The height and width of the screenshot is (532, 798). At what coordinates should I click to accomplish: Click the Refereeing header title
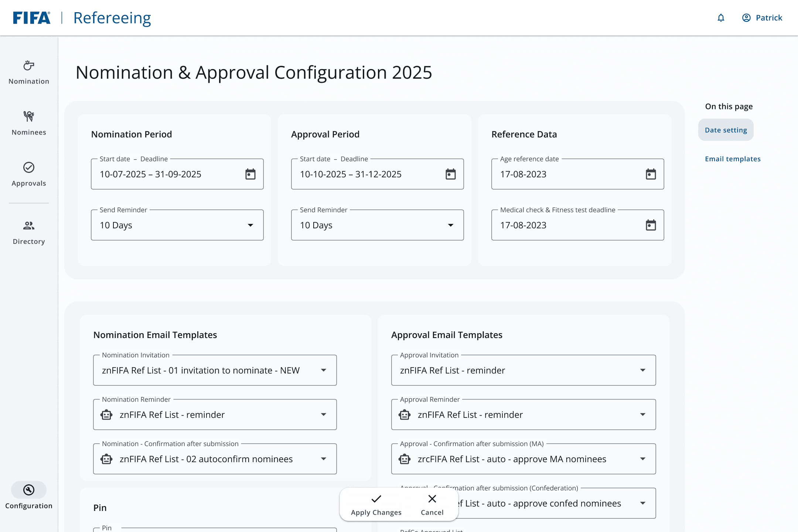112,18
